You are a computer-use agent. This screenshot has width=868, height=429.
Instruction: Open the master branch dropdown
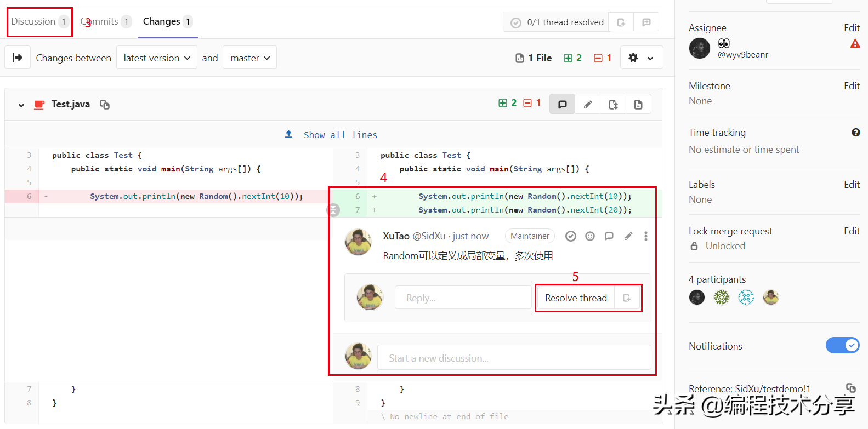[x=249, y=58]
